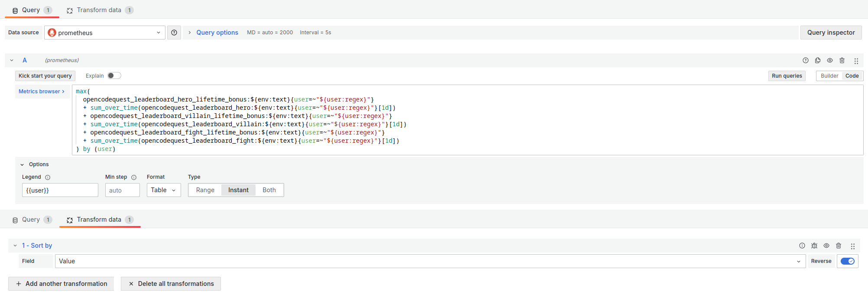Disable the Reverse sort switch
Screen dimensions: 868x295
point(847,261)
